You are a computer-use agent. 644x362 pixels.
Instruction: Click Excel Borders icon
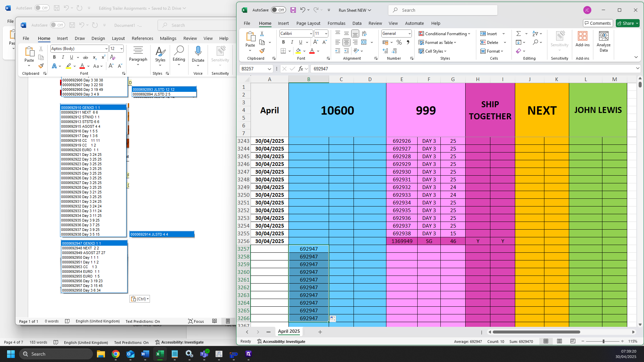[x=283, y=51]
